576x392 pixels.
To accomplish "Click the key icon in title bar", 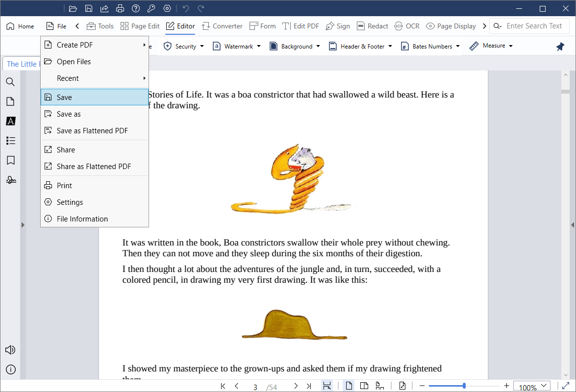I will pyautogui.click(x=151, y=8).
